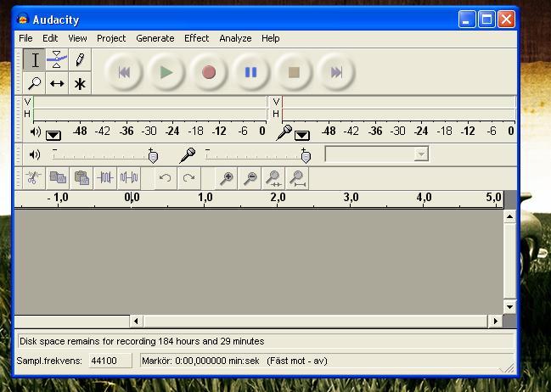
Task: Click the Trim outside selection icon
Action: [x=105, y=178]
